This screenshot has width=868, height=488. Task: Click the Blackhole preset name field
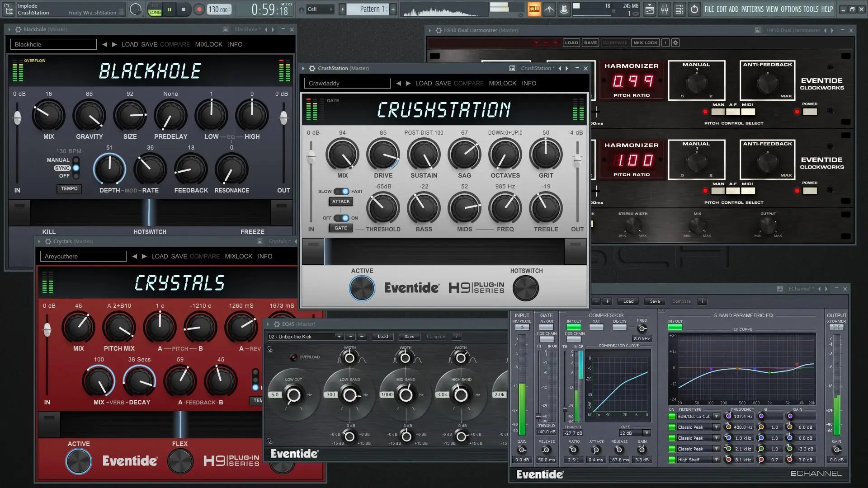pyautogui.click(x=53, y=44)
